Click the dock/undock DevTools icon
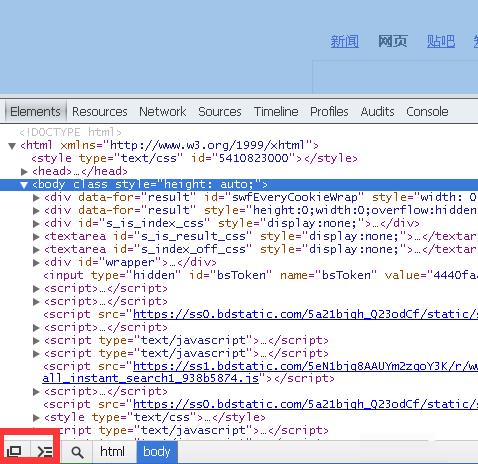The image size is (478, 464). [14, 451]
